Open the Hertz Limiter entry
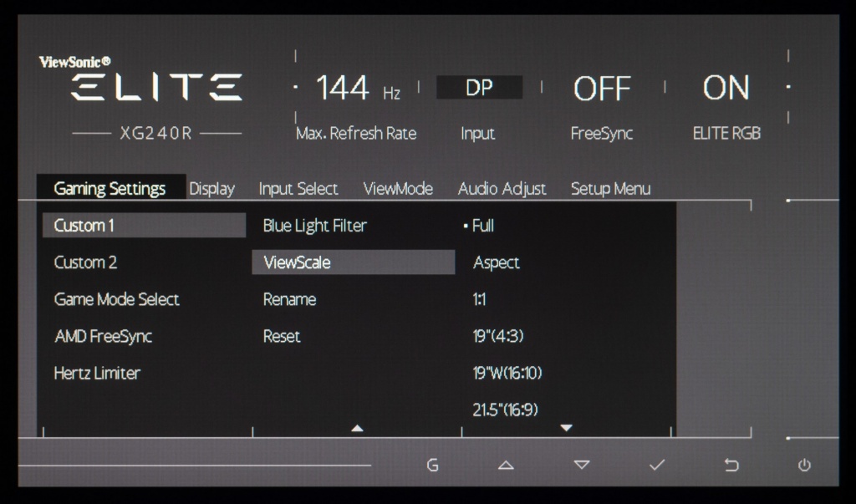The height and width of the screenshot is (504, 856). pos(97,374)
